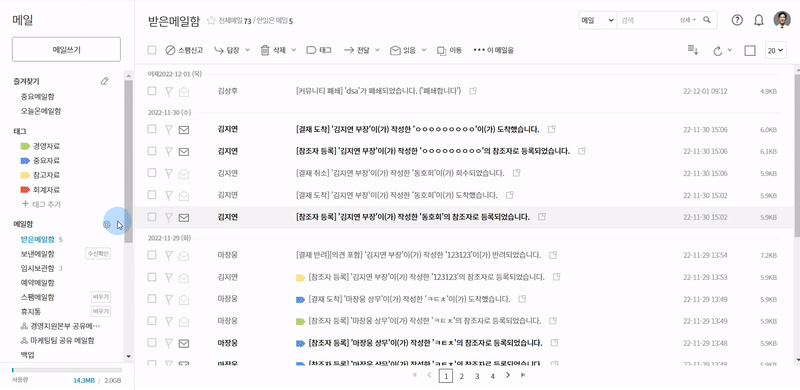The image size is (800, 390).
Task: Go to page 2 of the mail list
Action: [x=461, y=376]
